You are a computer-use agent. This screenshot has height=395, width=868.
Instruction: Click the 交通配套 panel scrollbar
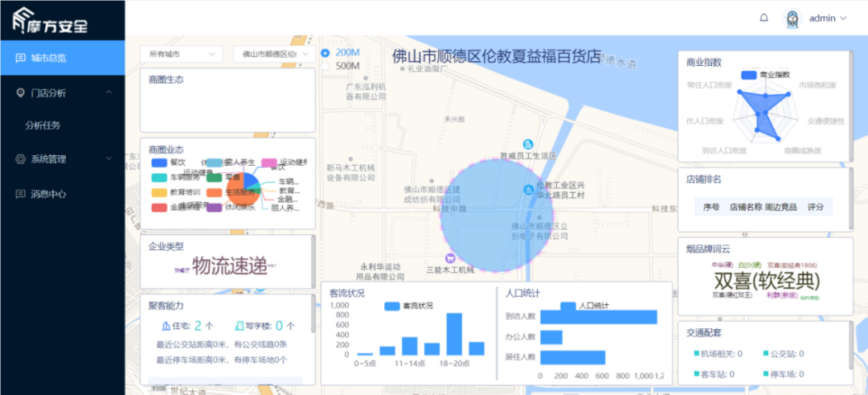click(x=851, y=346)
